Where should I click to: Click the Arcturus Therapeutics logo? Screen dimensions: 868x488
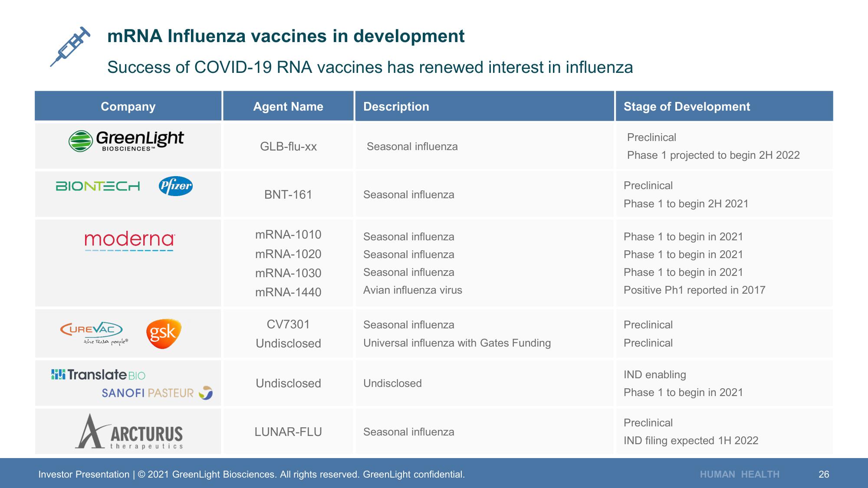129,431
